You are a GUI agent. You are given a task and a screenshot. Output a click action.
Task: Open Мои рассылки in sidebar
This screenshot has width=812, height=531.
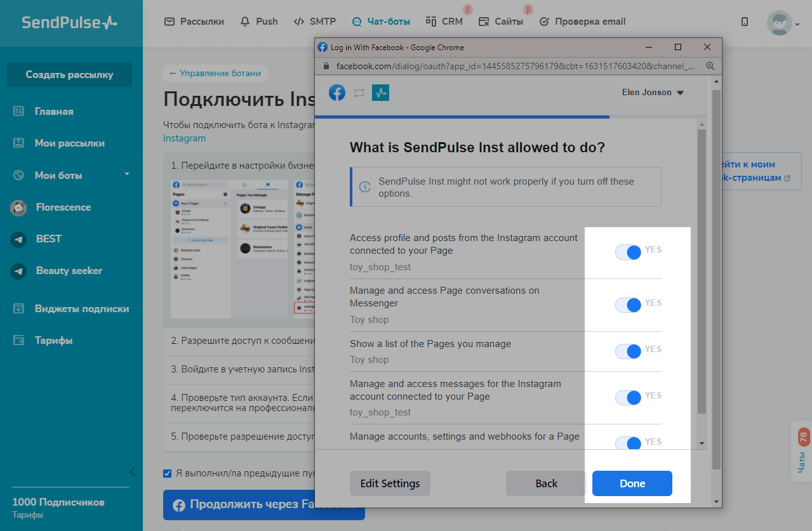coord(70,143)
